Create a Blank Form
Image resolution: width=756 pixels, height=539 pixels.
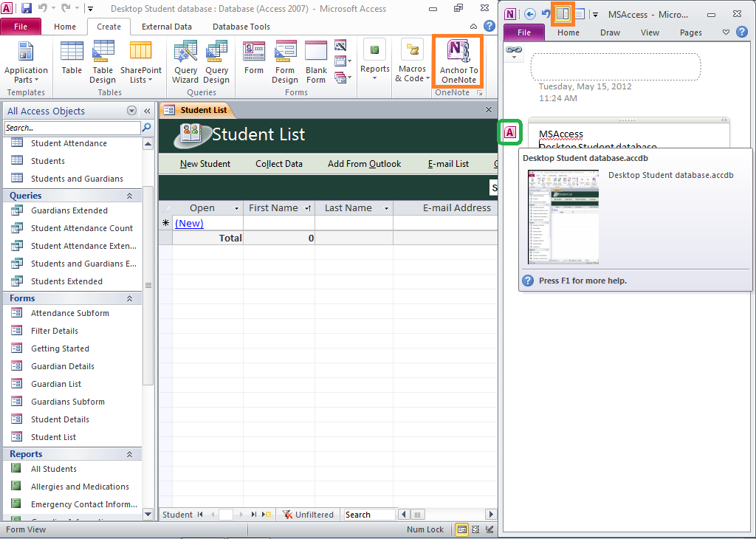tap(316, 63)
